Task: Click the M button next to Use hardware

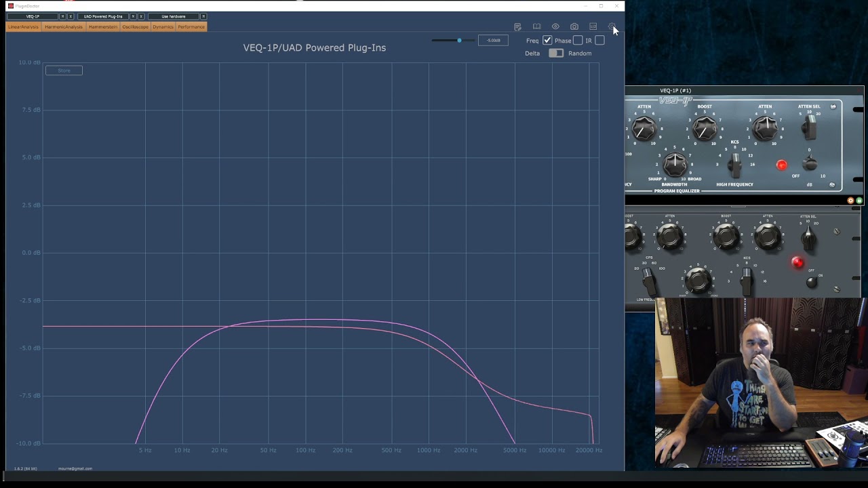Action: pos(203,16)
